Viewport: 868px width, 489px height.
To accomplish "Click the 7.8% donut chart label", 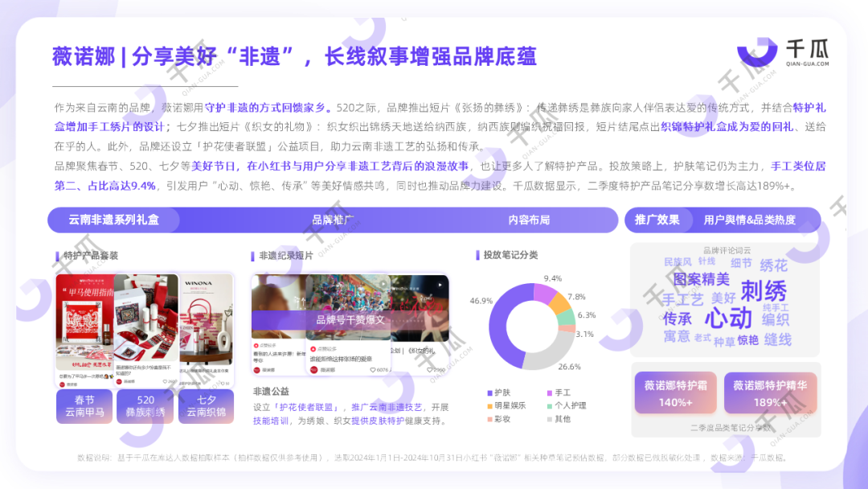I will (x=576, y=297).
